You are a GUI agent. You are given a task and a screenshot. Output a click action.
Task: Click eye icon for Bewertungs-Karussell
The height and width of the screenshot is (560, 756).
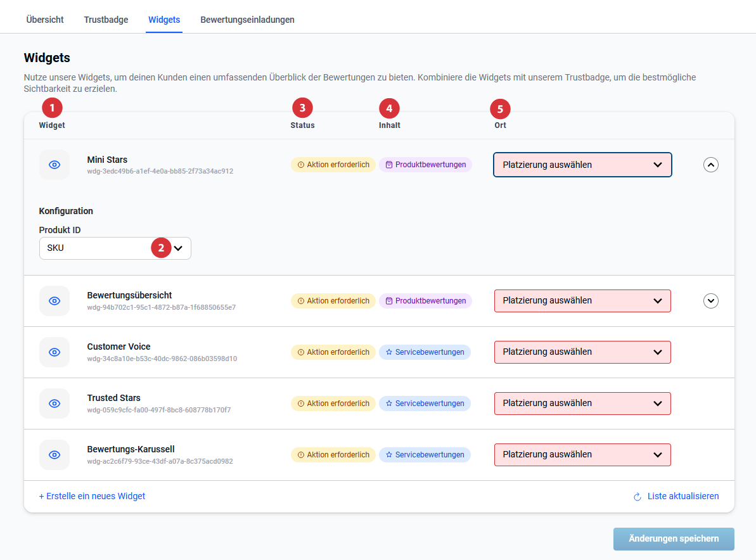(54, 455)
